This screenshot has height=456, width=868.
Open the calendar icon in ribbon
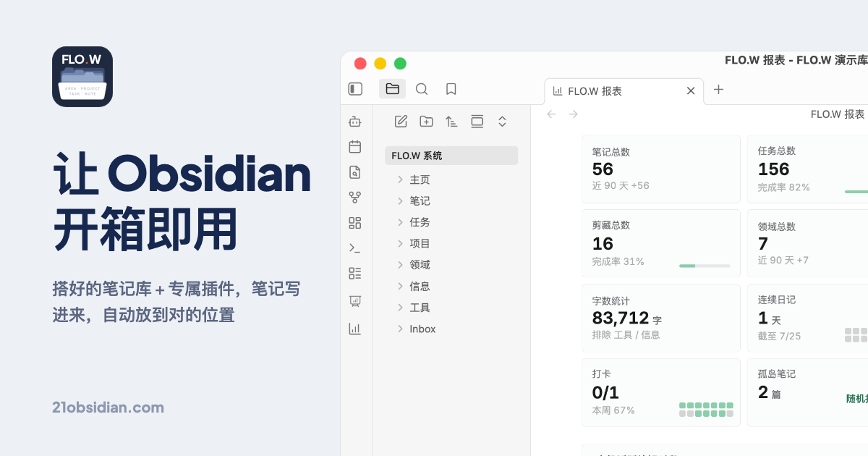(x=354, y=147)
